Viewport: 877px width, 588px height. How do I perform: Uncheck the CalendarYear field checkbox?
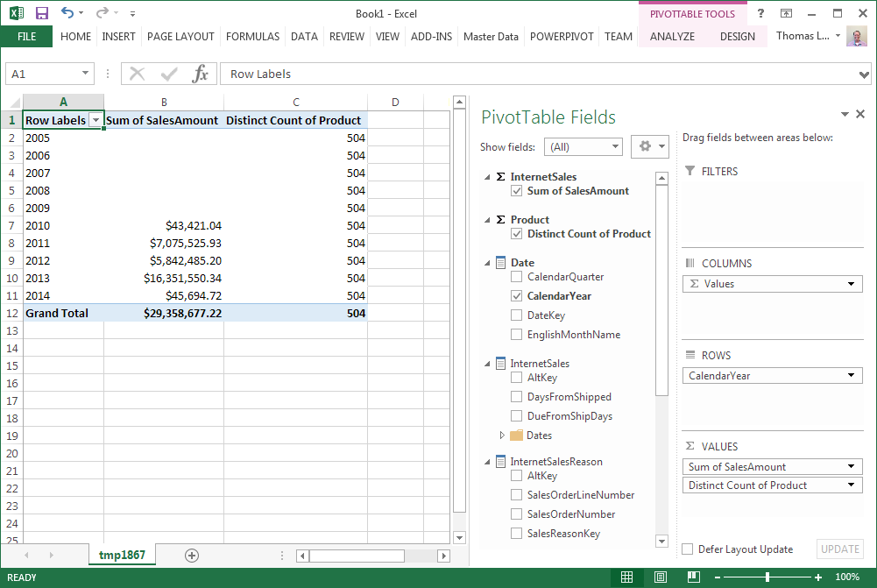(517, 296)
